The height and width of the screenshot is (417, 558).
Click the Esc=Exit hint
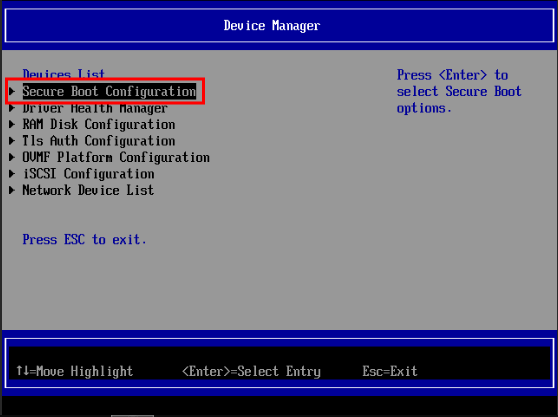pyautogui.click(x=390, y=371)
